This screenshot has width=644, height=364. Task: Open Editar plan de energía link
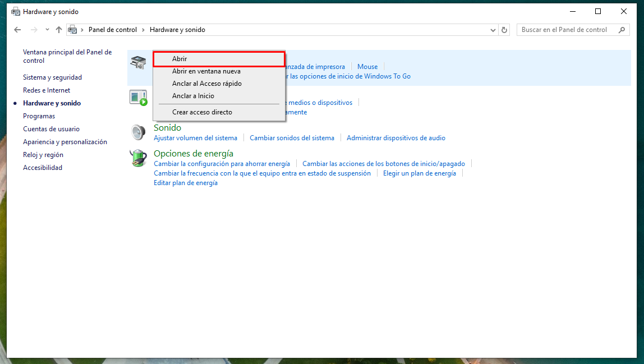(186, 183)
